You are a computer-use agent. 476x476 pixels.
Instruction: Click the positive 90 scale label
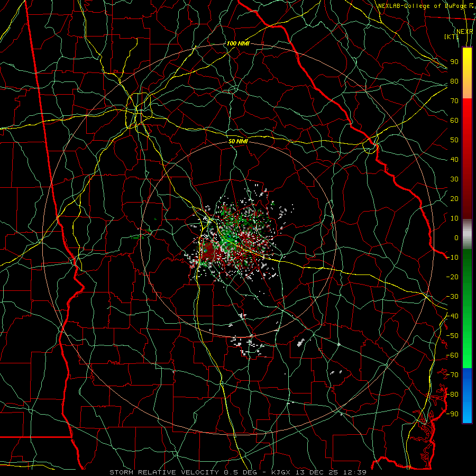(x=454, y=62)
